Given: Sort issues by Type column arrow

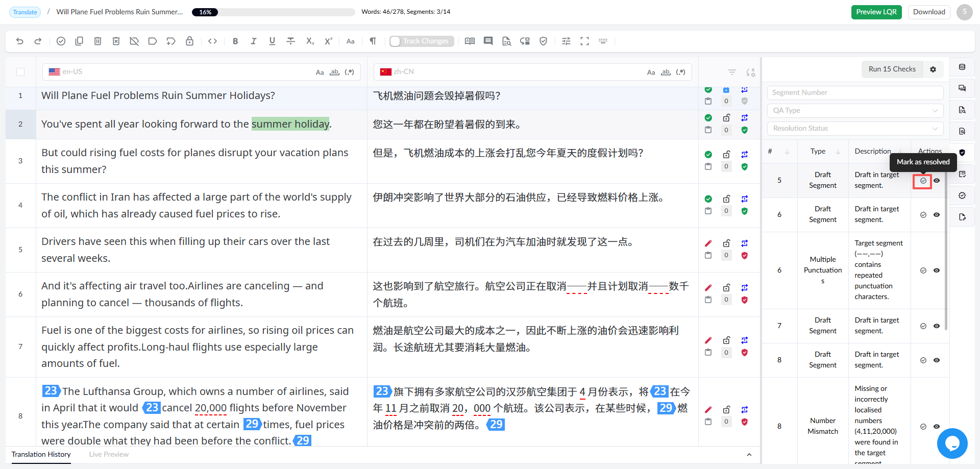Looking at the screenshot, I should coord(838,152).
